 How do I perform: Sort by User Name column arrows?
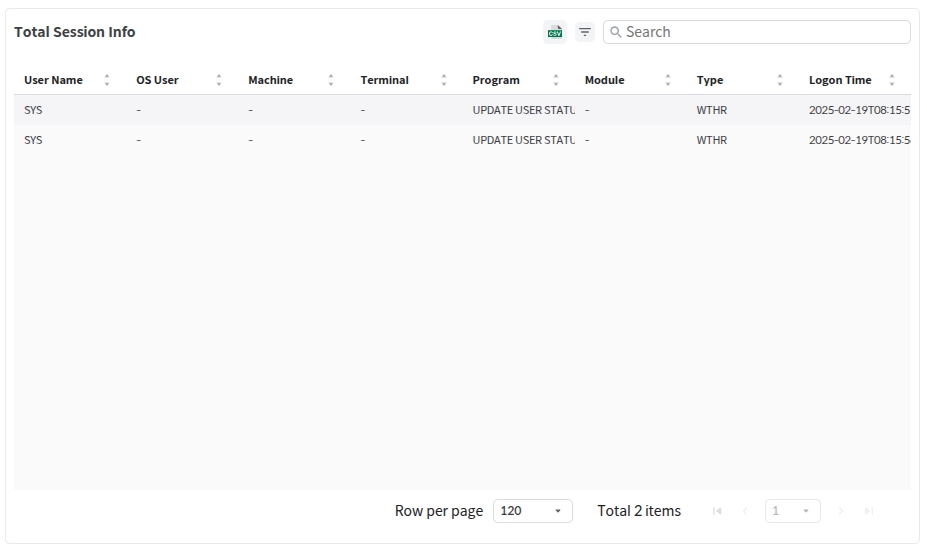click(107, 80)
